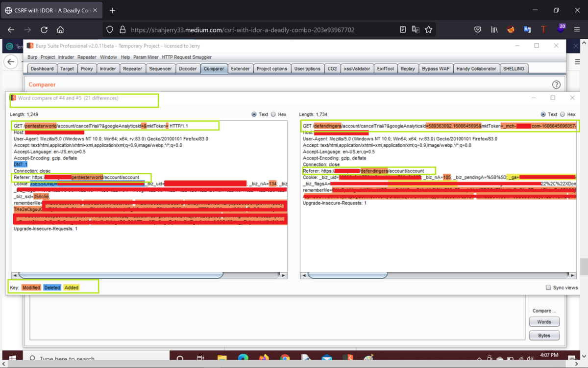Screen dimensions: 588x368
Task: Open Help menu
Action: point(125,57)
